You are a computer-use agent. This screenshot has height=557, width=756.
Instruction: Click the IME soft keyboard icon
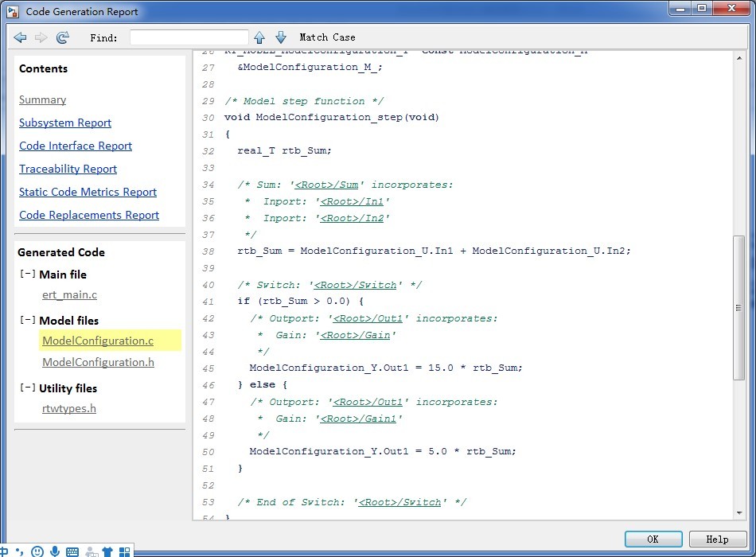click(72, 551)
